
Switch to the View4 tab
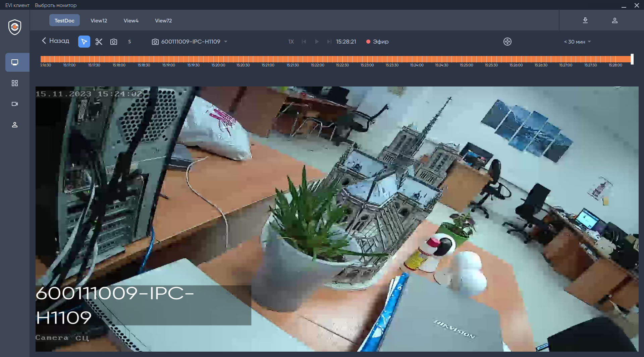[131, 20]
